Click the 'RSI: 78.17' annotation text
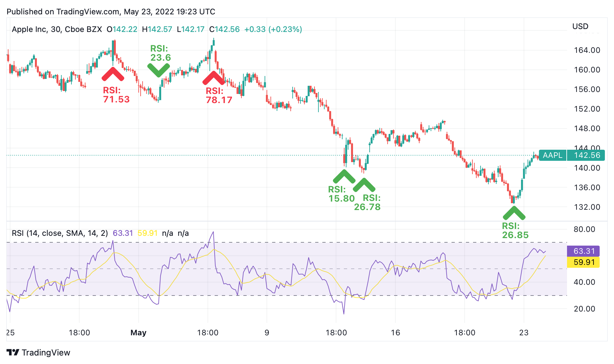 click(x=219, y=96)
